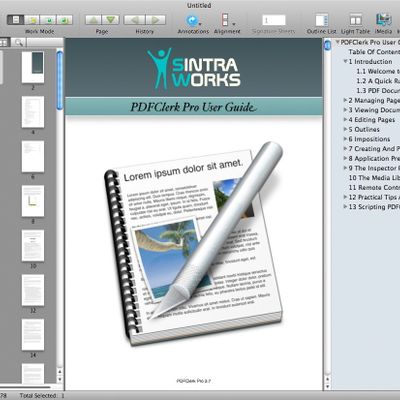Click the PDFClerk Pro 3.7 footer text

[x=194, y=381]
